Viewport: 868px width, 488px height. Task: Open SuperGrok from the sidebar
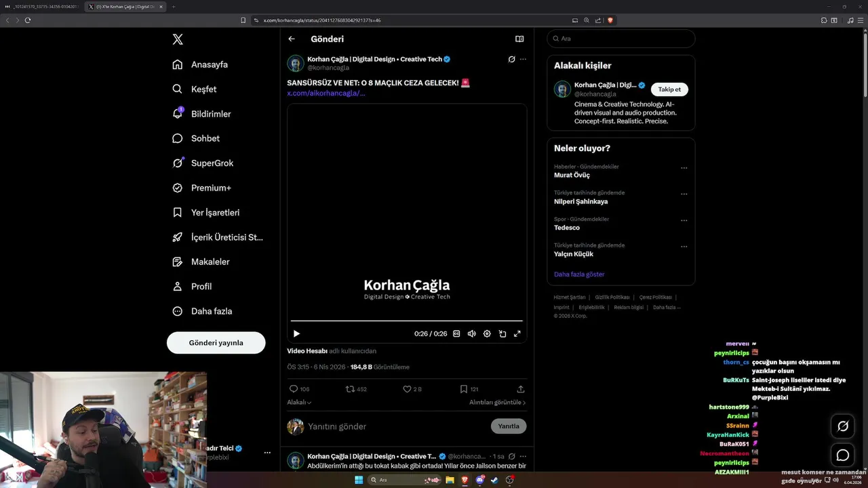pyautogui.click(x=203, y=163)
